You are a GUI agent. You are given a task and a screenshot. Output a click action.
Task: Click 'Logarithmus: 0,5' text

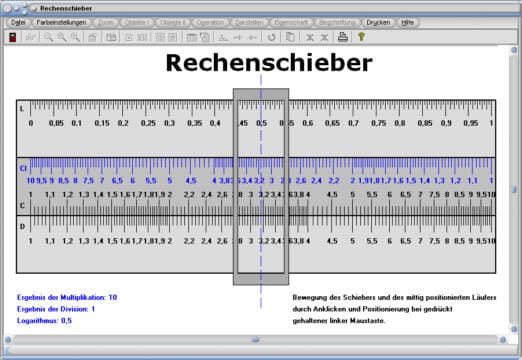44,321
